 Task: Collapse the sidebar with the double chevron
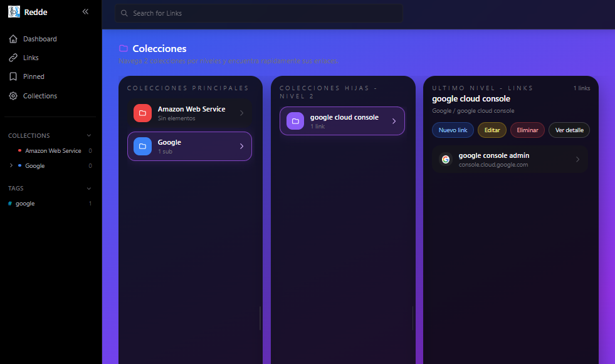pyautogui.click(x=85, y=11)
